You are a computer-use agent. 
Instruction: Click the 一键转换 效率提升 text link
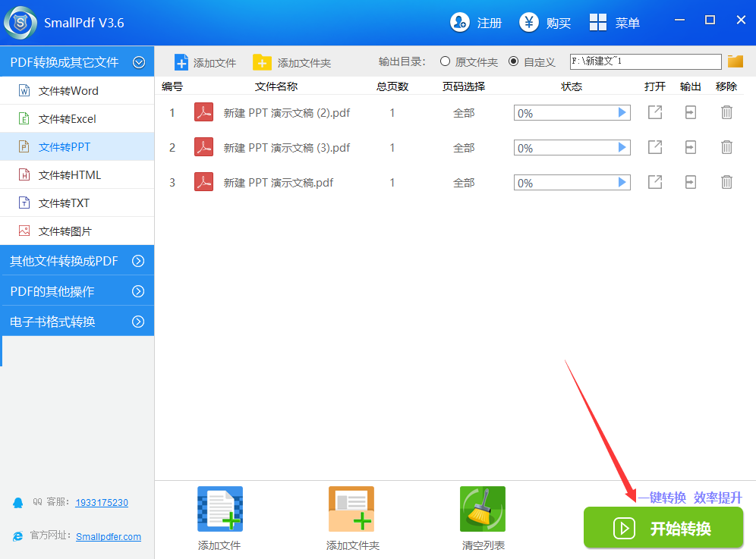(691, 498)
